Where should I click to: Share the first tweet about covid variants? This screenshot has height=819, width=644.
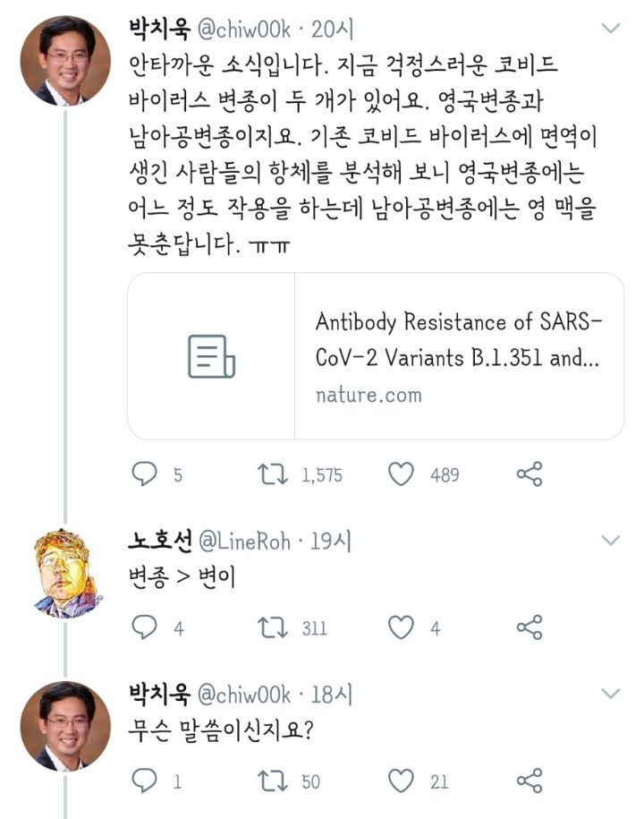coord(530,474)
